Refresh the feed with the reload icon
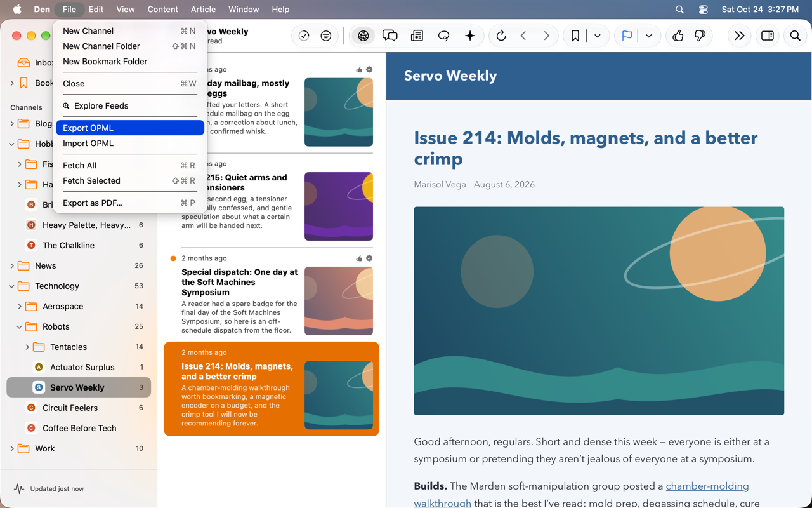The image size is (812, 508). [501, 36]
